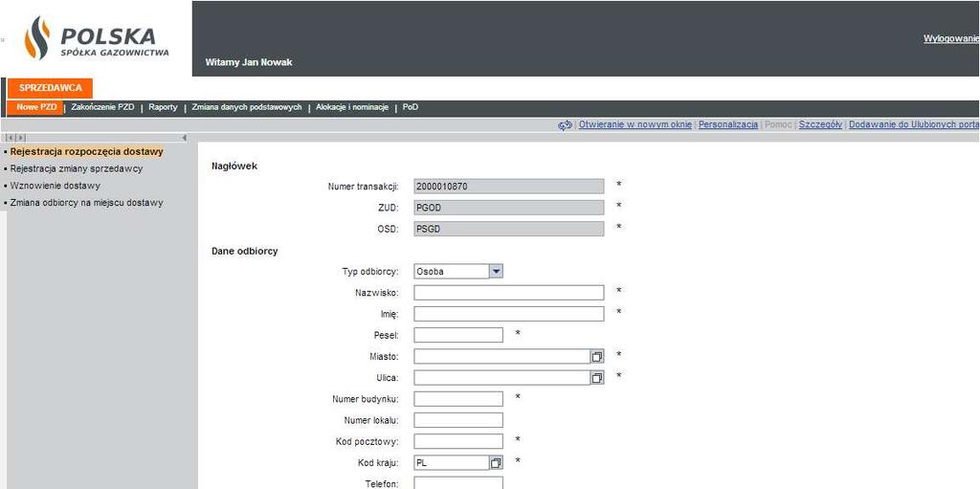This screenshot has width=980, height=489.
Task: Focus the Numer lokalu field
Action: tap(458, 420)
